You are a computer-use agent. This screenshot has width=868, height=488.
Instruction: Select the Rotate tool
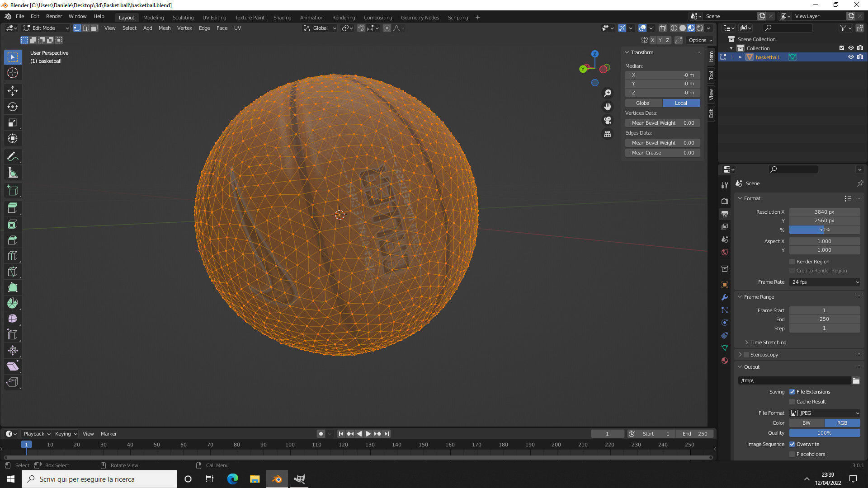(x=13, y=107)
